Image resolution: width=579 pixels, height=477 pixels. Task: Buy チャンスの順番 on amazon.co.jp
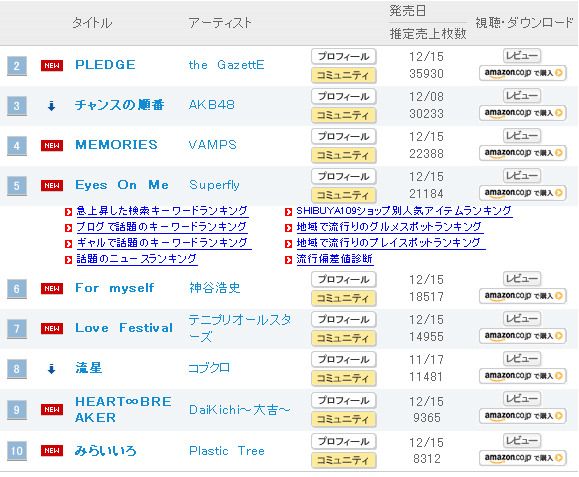coord(523,113)
